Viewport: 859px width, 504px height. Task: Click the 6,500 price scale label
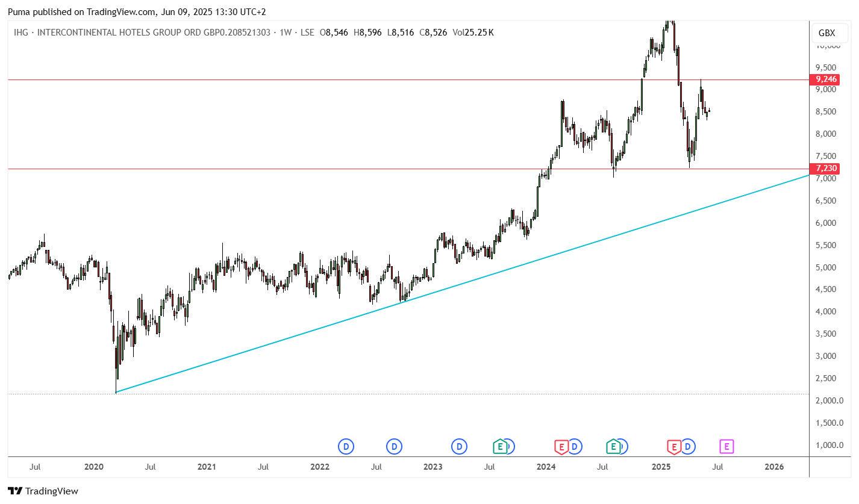click(825, 201)
